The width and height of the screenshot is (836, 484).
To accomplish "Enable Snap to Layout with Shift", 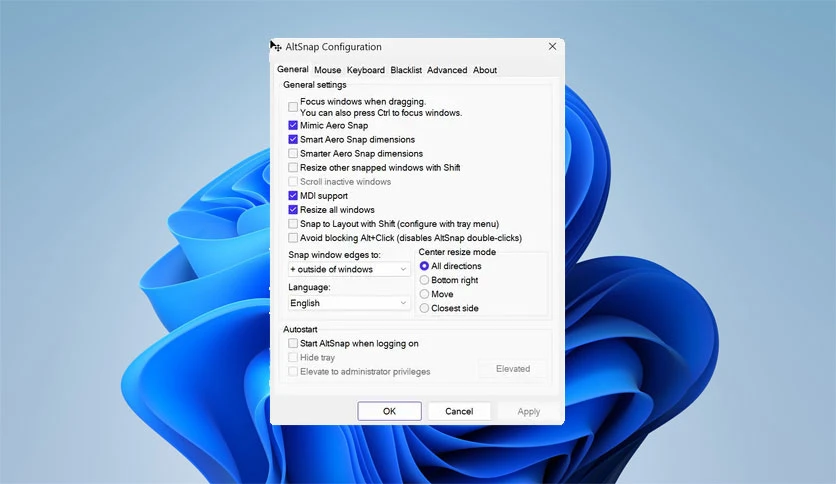I will [x=293, y=224].
